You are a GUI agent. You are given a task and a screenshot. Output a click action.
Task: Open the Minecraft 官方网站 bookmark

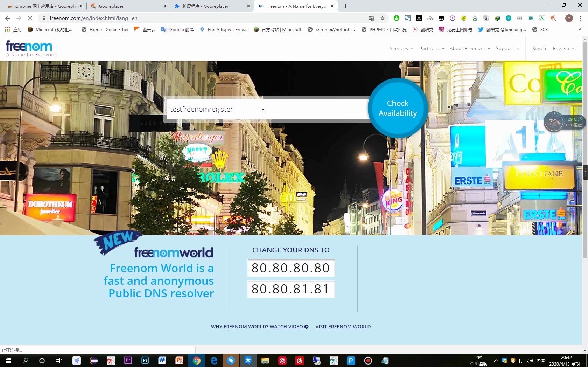278,30
